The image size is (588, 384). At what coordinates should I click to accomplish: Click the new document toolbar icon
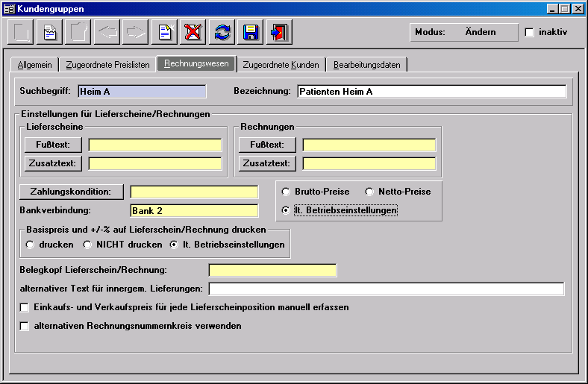point(164,32)
